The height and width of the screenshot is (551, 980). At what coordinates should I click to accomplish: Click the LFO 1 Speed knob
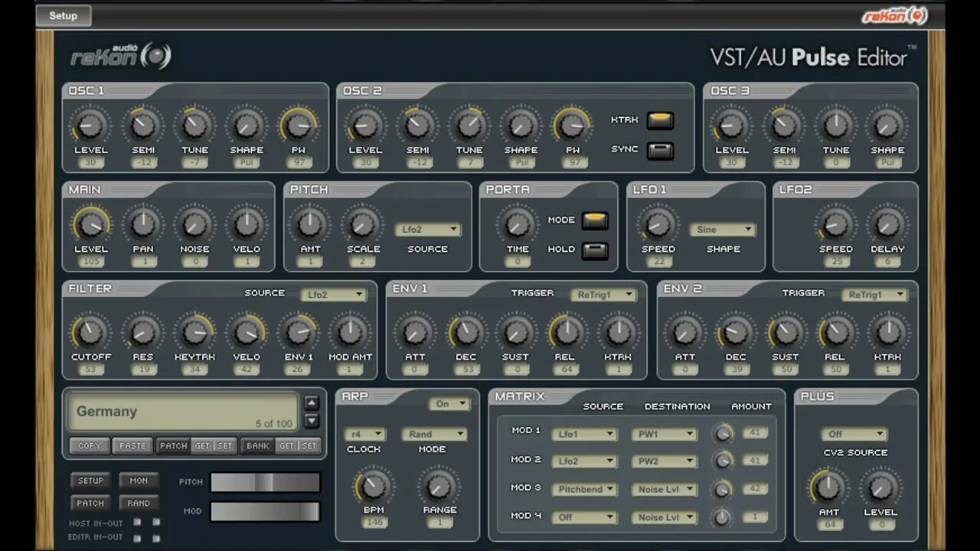(x=658, y=224)
